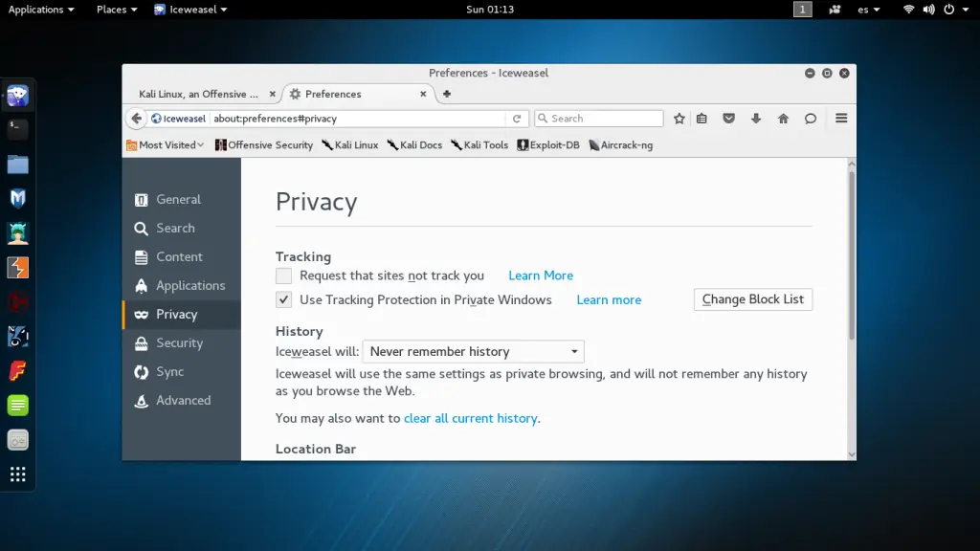Open green notes icon in dock
Image resolution: width=980 pixels, height=551 pixels.
pos(17,406)
